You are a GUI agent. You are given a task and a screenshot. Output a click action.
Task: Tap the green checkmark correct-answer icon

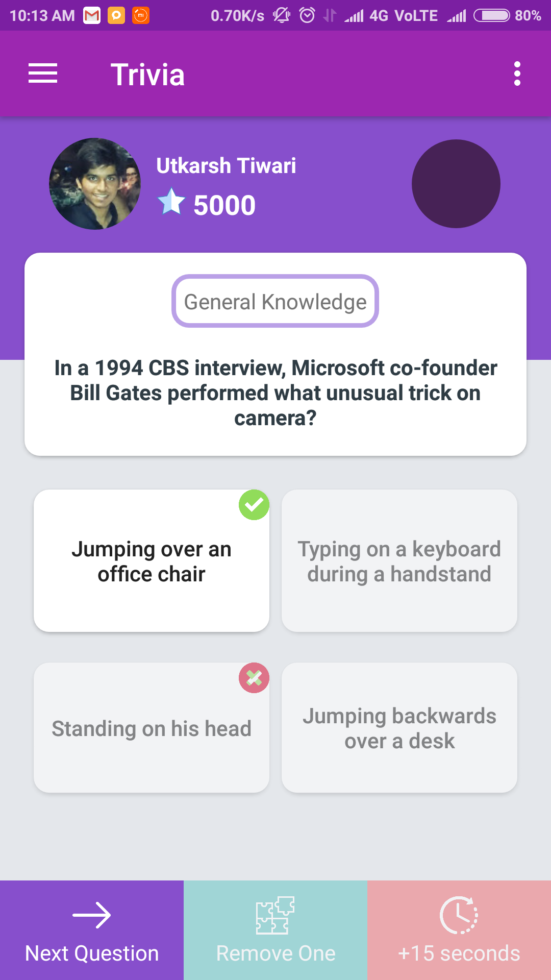[x=254, y=505]
